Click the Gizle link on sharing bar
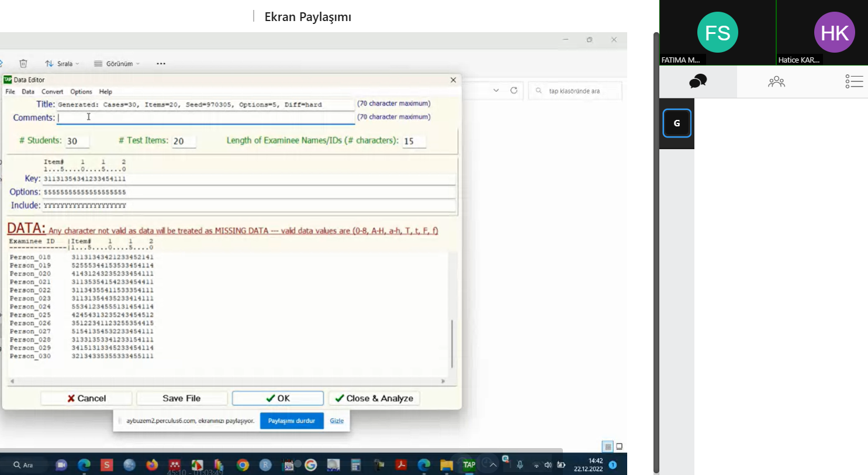868x475 pixels. (x=337, y=421)
